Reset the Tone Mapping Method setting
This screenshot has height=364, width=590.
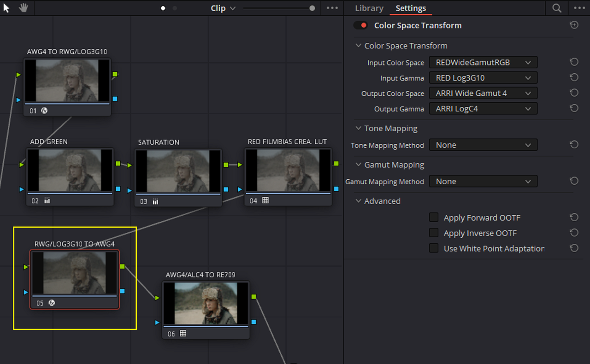pos(574,145)
